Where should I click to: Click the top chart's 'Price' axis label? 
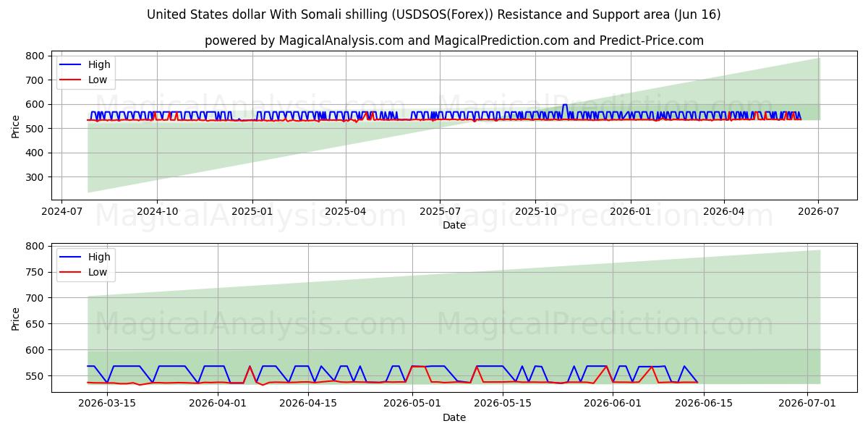tap(16, 125)
